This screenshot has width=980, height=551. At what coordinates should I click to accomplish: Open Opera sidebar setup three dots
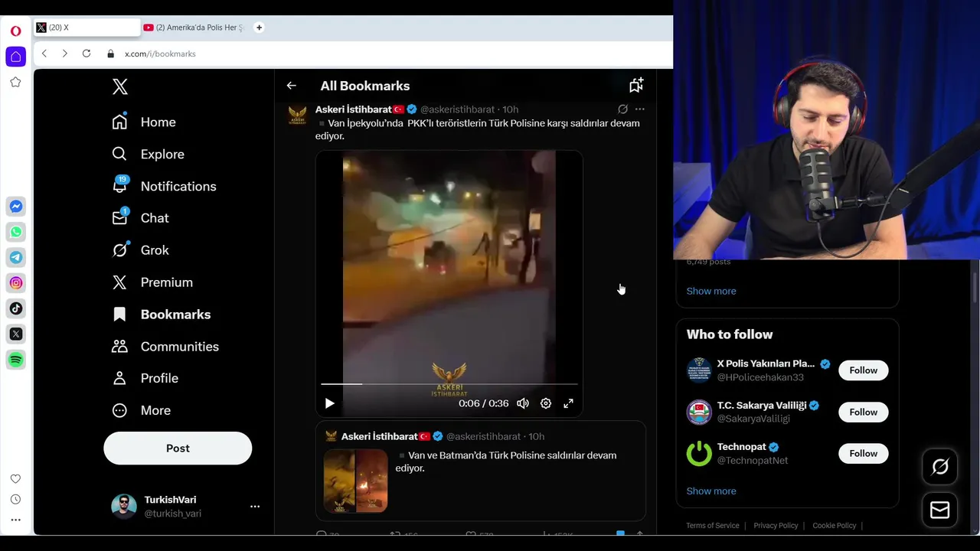pyautogui.click(x=16, y=520)
